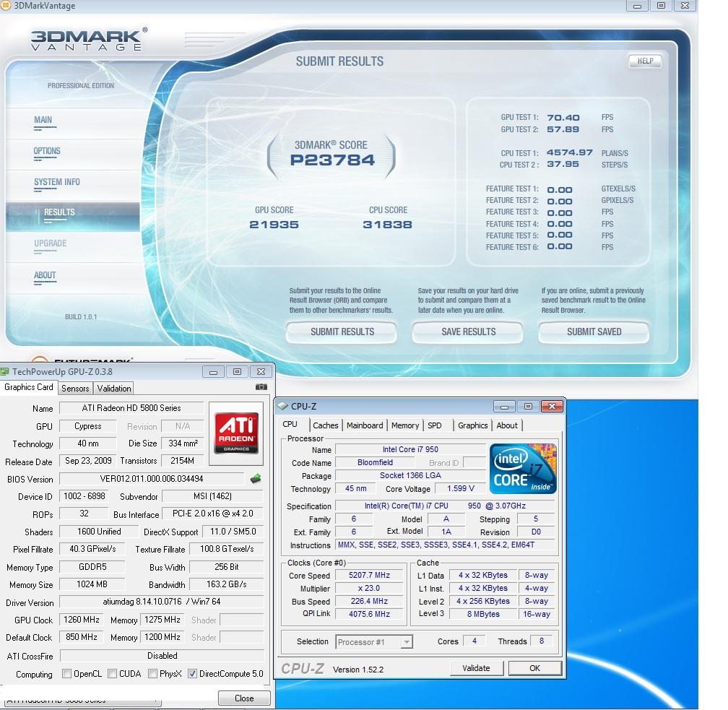Uncheck the DirectCompute 5.0 checkbox
The width and height of the screenshot is (728, 710).
193,673
